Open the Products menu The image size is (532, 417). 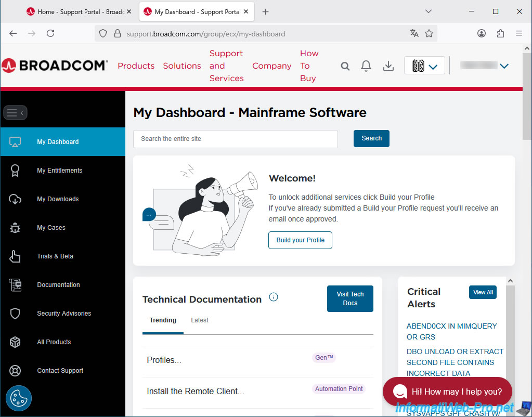coord(136,66)
